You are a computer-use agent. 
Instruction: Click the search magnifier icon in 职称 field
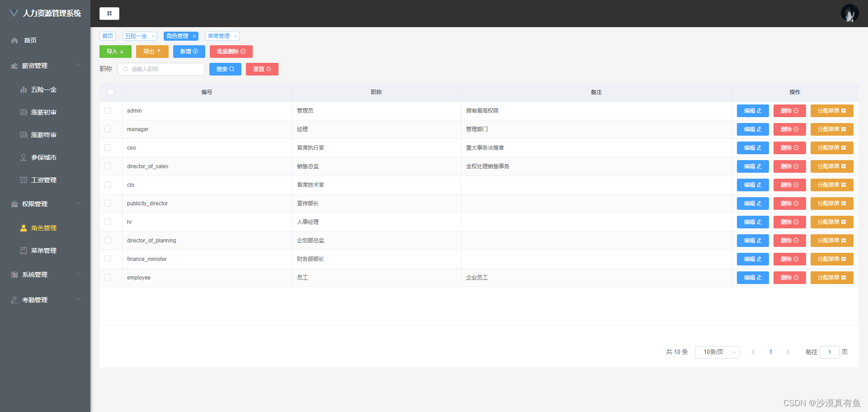(x=125, y=69)
